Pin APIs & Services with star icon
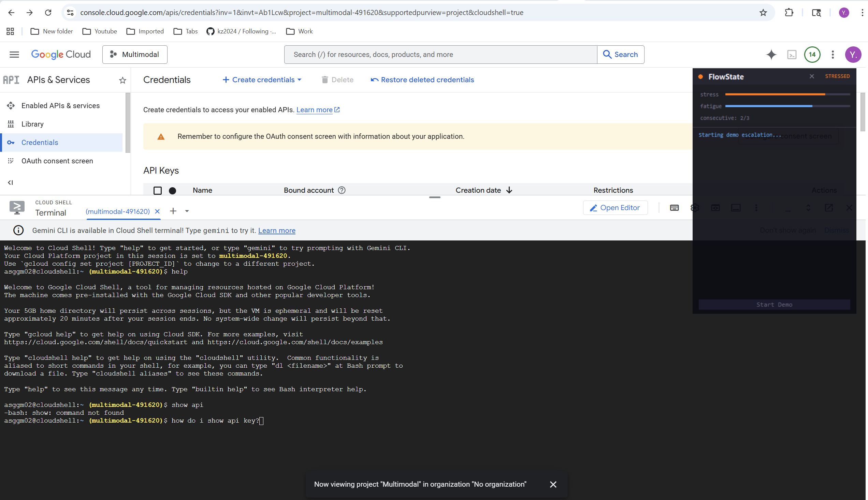This screenshot has height=500, width=868. pos(122,80)
